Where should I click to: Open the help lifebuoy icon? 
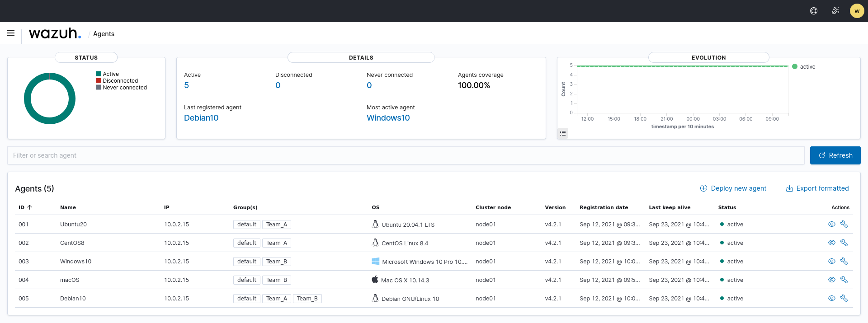(x=814, y=11)
